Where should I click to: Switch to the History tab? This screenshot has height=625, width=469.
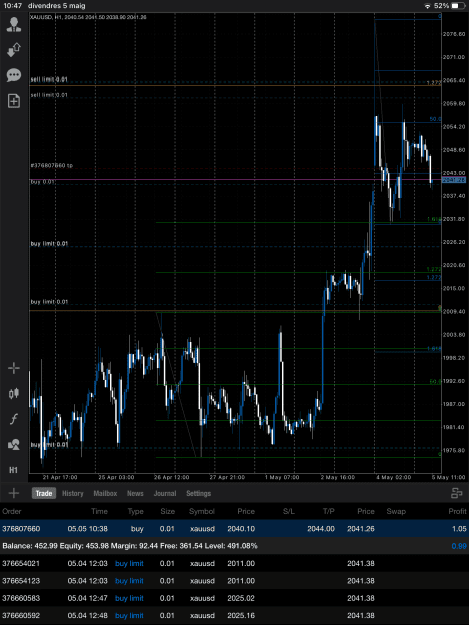pos(73,493)
